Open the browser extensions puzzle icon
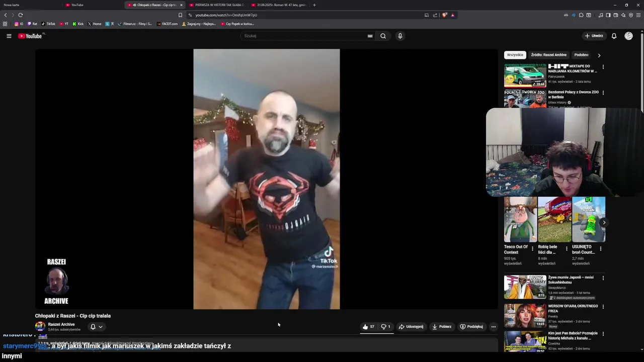This screenshot has height=362, width=644. pos(581,15)
